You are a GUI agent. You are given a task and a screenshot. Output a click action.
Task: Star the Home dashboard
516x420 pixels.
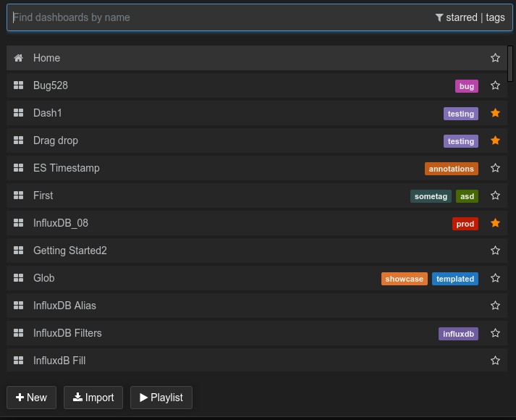(x=495, y=58)
